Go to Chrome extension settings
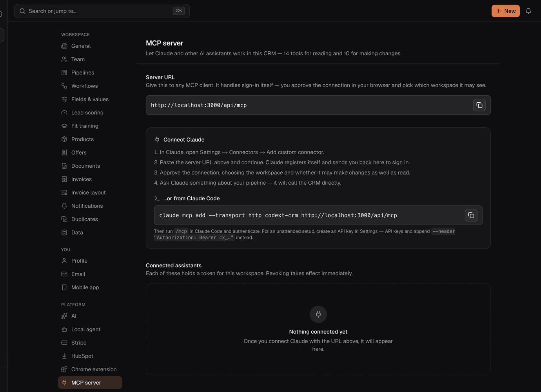The image size is (541, 392). pyautogui.click(x=90, y=369)
